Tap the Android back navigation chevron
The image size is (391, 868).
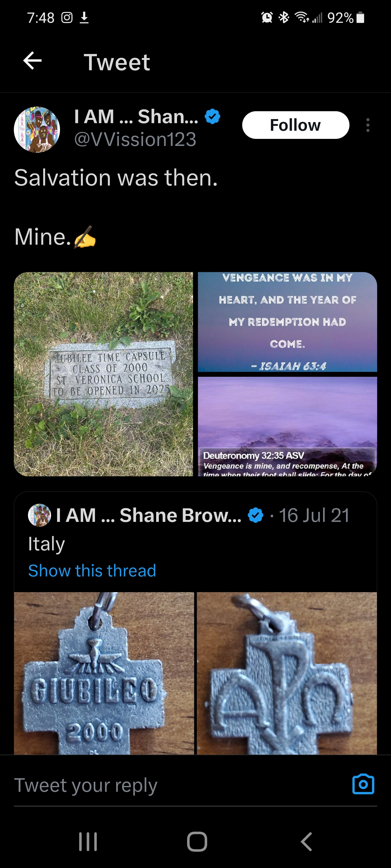306,841
